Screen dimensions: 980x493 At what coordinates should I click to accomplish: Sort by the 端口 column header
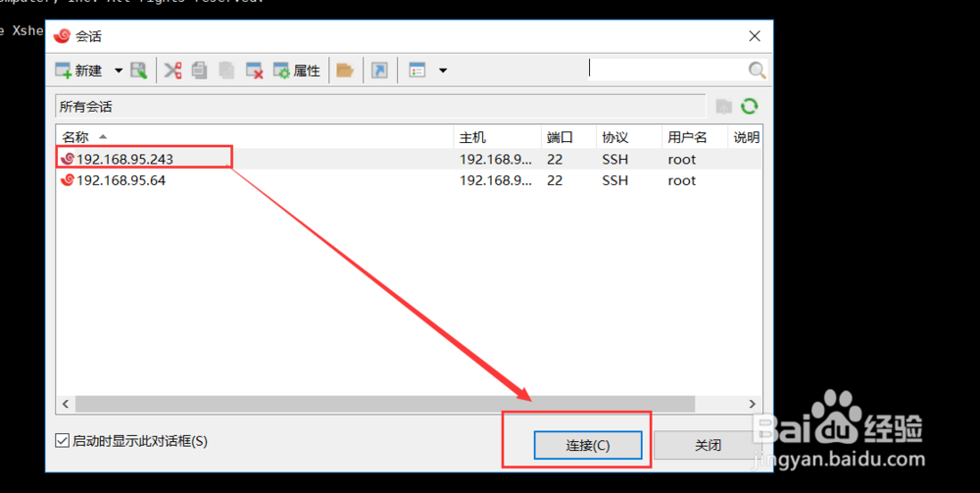click(x=568, y=137)
